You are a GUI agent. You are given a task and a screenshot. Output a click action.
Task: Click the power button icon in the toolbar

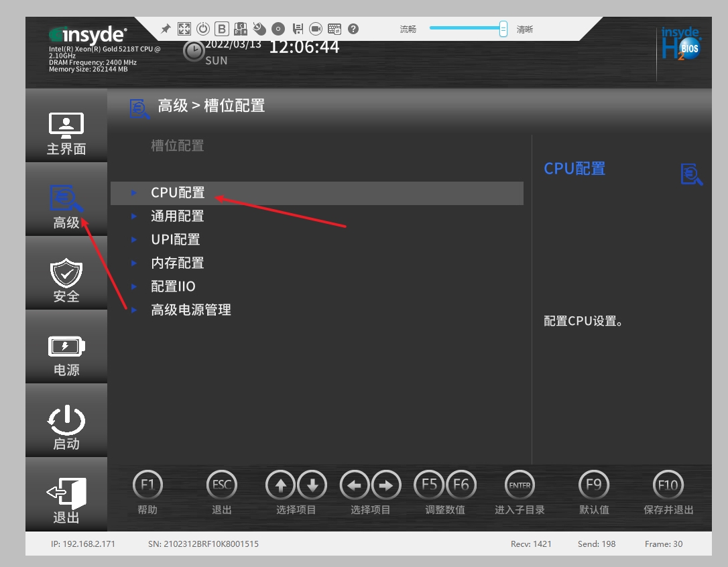pyautogui.click(x=203, y=29)
